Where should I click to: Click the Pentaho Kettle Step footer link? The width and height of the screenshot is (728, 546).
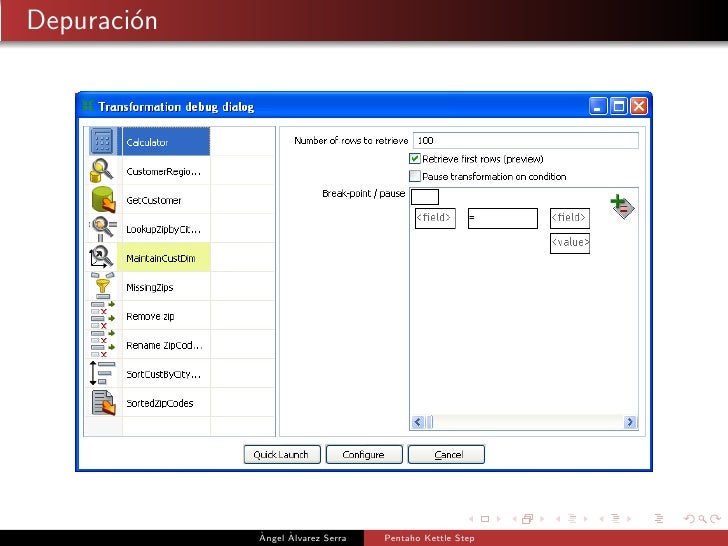[429, 538]
